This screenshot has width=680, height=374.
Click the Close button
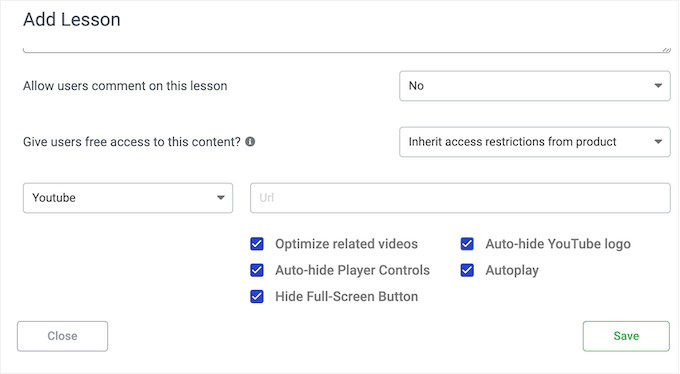pos(62,336)
